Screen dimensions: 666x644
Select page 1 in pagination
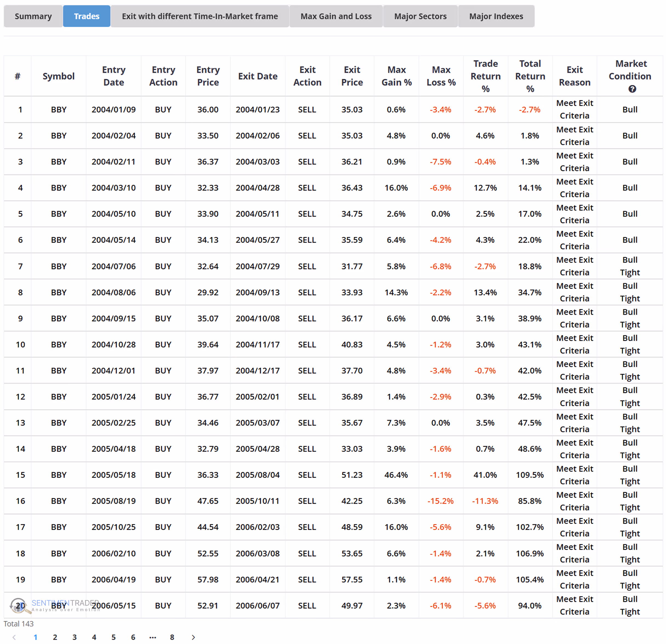tap(35, 637)
